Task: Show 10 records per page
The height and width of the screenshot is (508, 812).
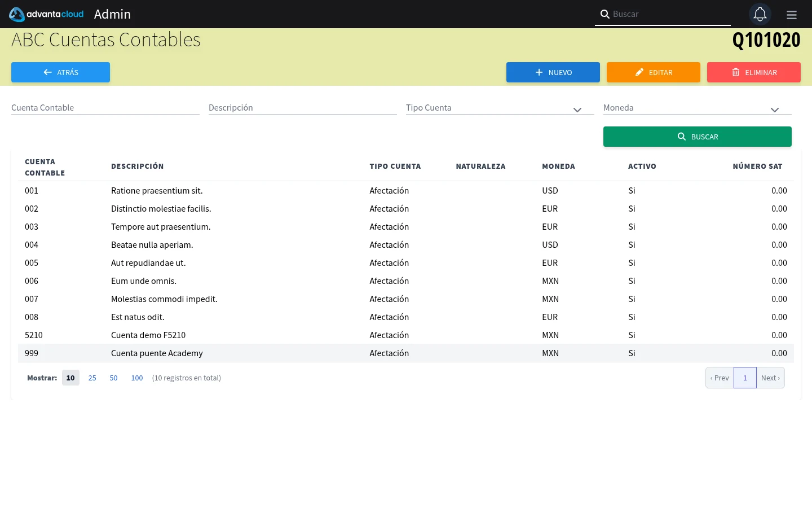Action: pos(70,378)
